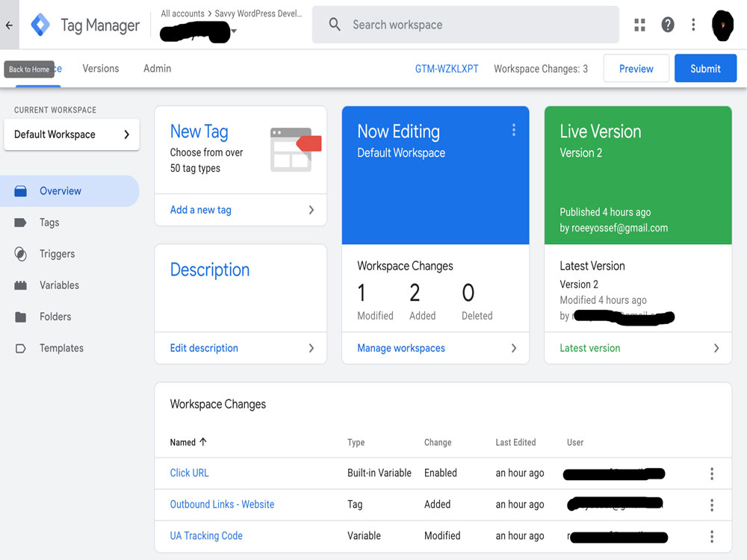
Task: Open the Default Workspace selector
Action: [x=72, y=134]
